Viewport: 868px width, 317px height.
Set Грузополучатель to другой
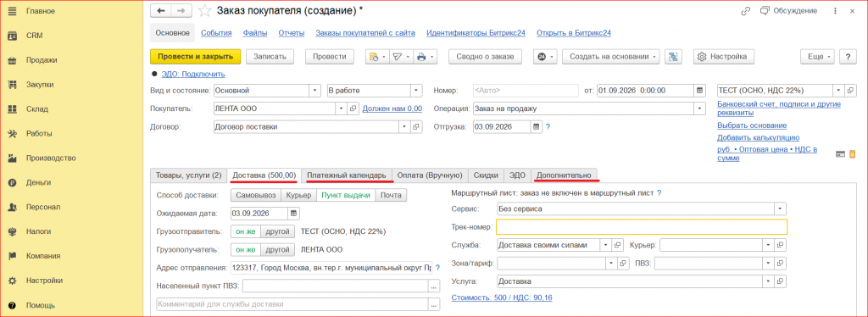[x=277, y=249]
